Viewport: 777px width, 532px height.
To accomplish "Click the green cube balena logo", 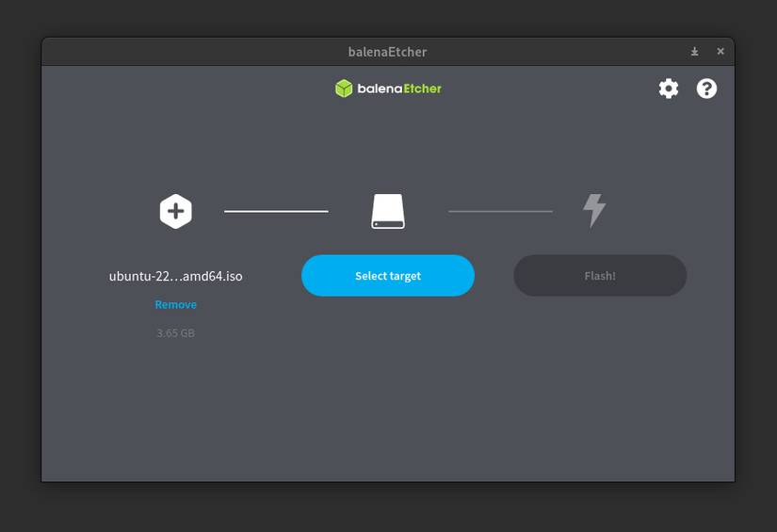I will (344, 89).
